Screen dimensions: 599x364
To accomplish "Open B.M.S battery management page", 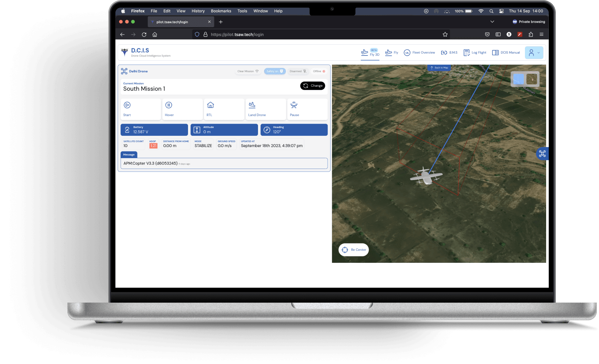I will (x=449, y=52).
